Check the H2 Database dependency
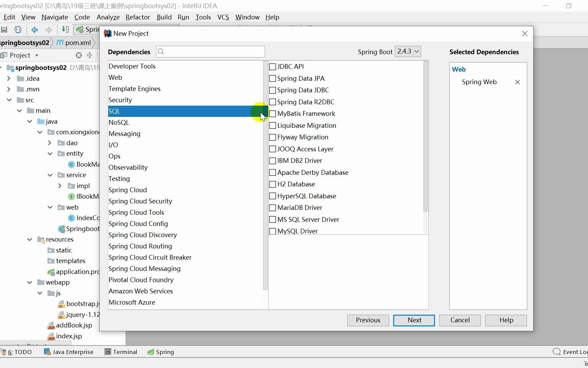588x368 pixels. coord(272,184)
